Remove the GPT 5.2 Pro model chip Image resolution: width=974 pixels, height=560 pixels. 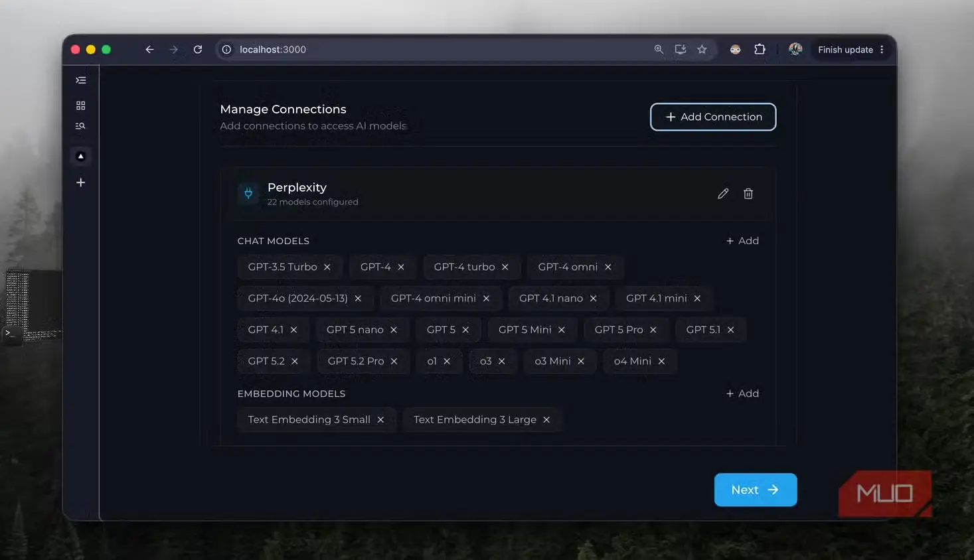[x=394, y=361]
